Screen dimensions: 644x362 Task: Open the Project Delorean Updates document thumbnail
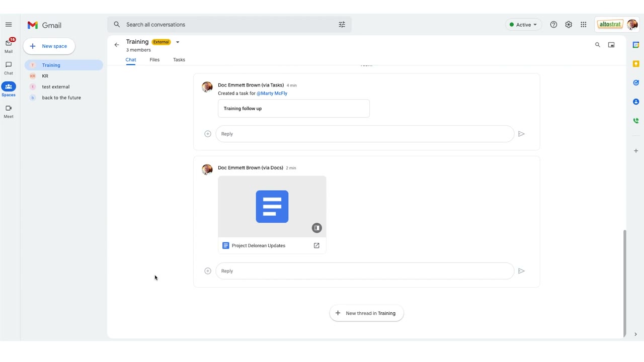point(272,207)
